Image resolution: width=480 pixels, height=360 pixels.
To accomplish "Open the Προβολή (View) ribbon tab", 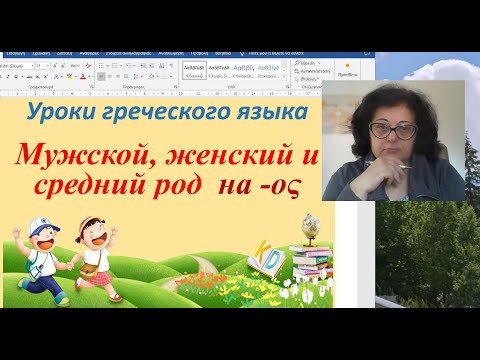I will point(199,53).
